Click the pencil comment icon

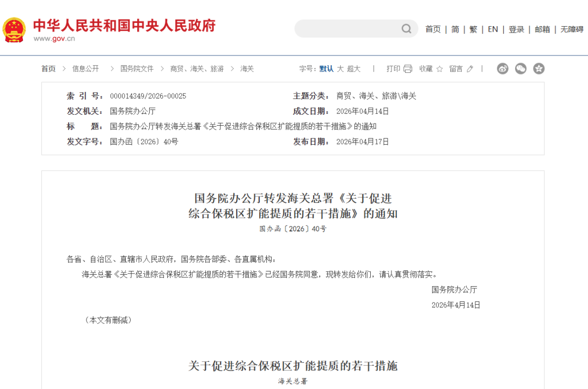pyautogui.click(x=470, y=69)
